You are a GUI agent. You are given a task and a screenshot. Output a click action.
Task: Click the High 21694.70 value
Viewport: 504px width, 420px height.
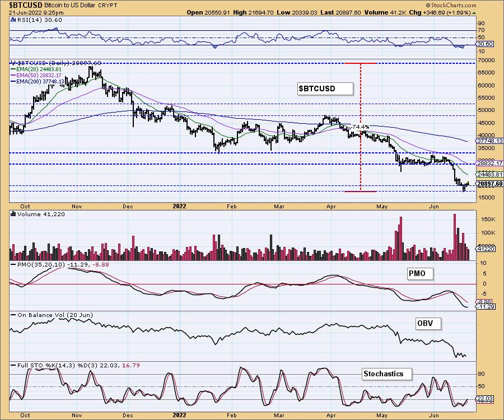coord(253,12)
